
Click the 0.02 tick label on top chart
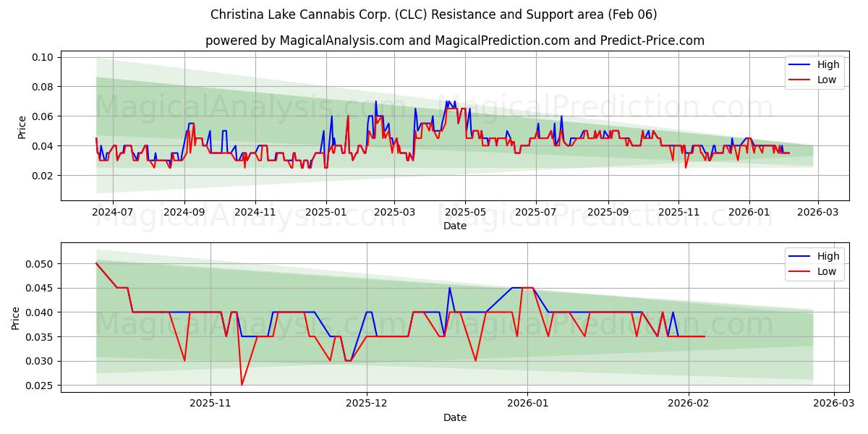44,176
